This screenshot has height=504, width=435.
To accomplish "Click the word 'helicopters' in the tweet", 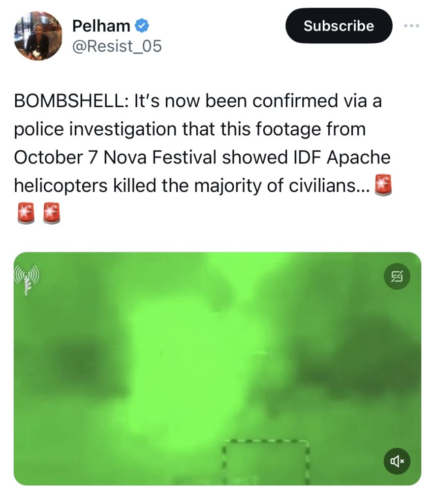I will click(x=60, y=186).
